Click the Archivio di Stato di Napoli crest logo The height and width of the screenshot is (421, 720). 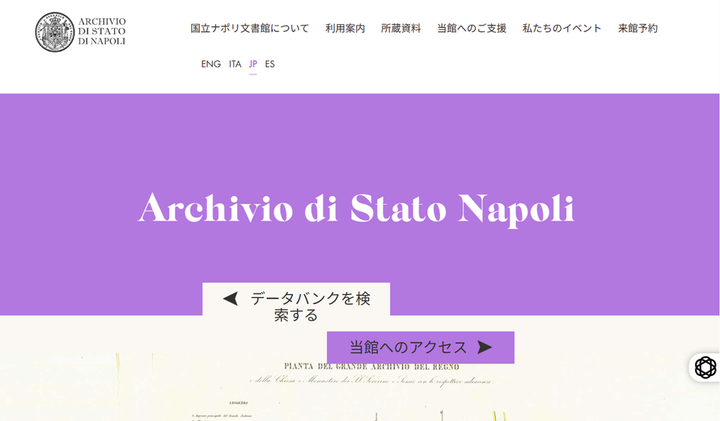click(55, 32)
